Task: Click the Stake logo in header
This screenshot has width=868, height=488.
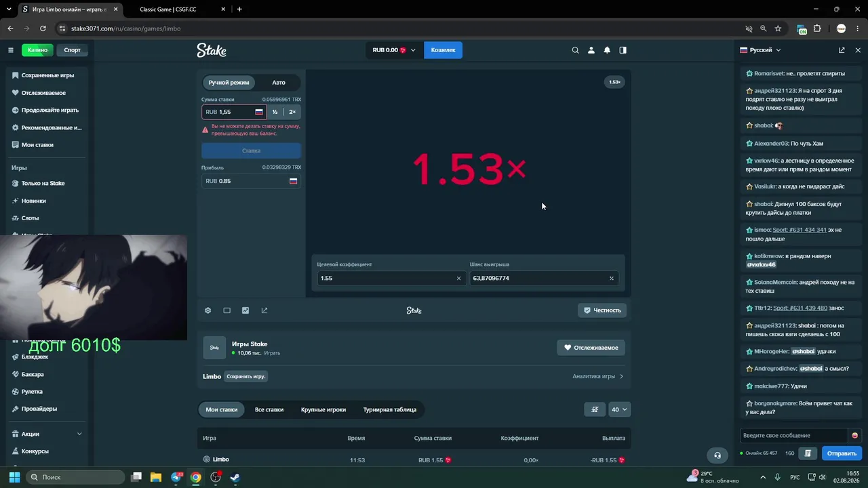Action: coord(212,50)
